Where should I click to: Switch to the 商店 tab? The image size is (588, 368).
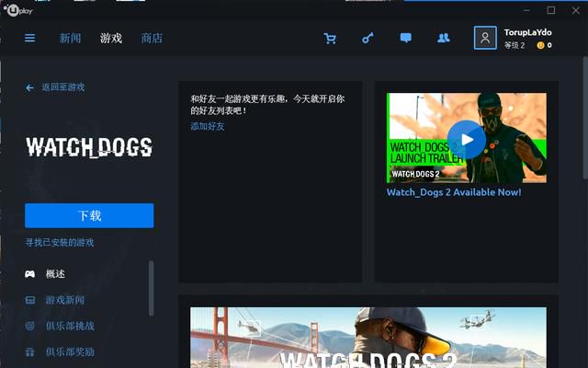point(152,38)
